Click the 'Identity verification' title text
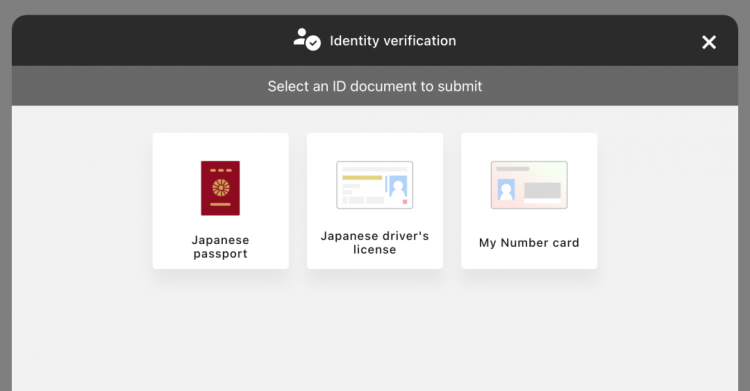This screenshot has width=750, height=391. pos(393,41)
